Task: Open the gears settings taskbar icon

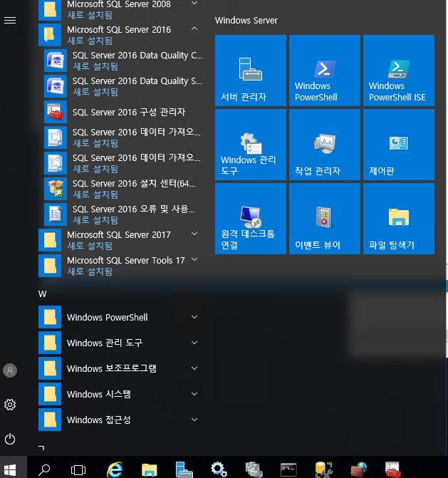Action: click(219, 469)
